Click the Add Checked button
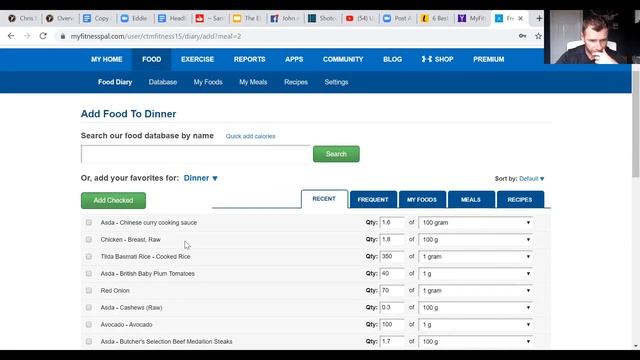The height and width of the screenshot is (360, 640). pyautogui.click(x=113, y=200)
